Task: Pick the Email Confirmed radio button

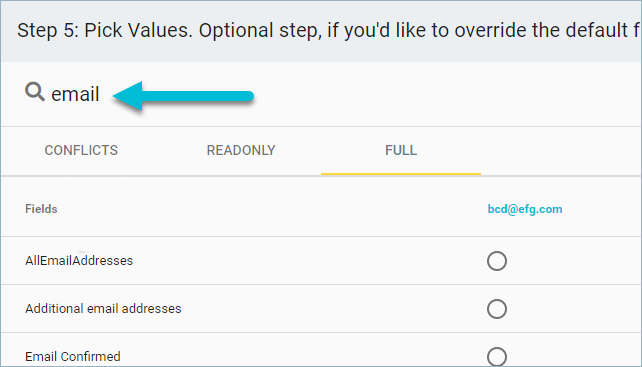Action: 497,356
